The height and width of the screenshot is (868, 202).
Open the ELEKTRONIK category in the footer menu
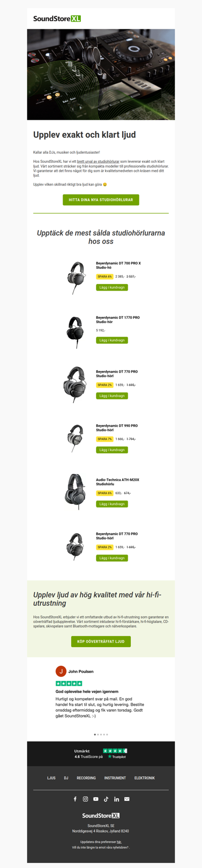[144, 778]
